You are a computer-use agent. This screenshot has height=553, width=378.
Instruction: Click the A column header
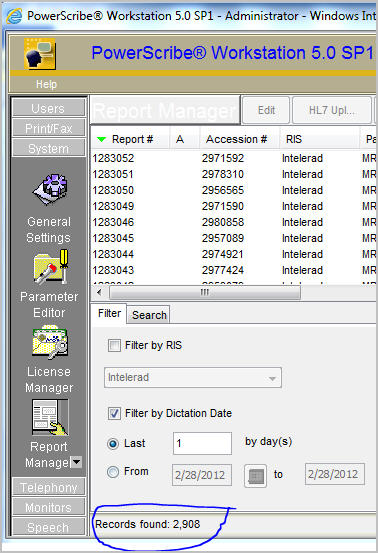(184, 139)
